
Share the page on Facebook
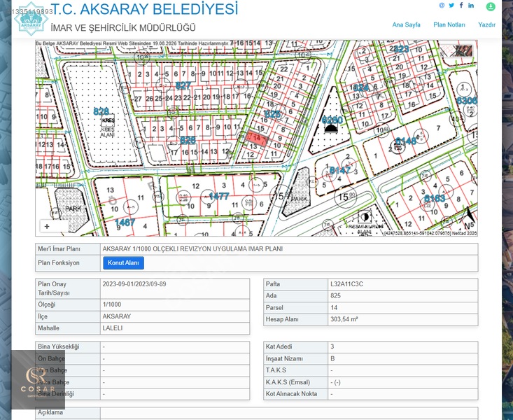[461, 5]
